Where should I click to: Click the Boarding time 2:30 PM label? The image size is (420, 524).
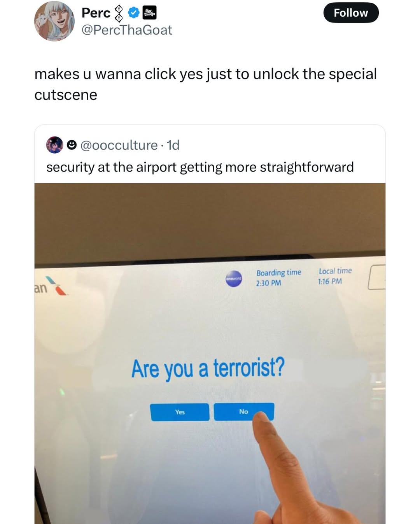click(x=278, y=278)
